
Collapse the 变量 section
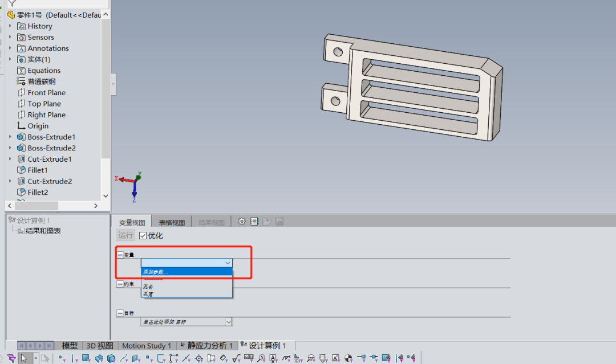click(x=120, y=255)
